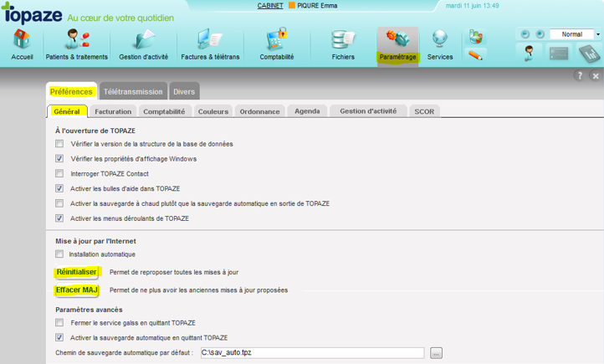Go to Accueil home icon
The image size is (604, 364).
[x=22, y=45]
